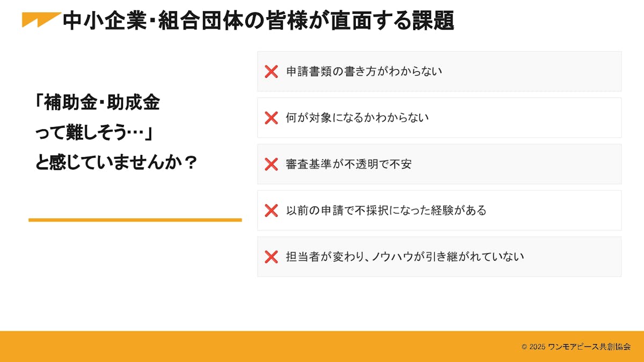The width and height of the screenshot is (644, 362).
Task: Click the © copyright symbol in footer
Action: click(x=524, y=347)
